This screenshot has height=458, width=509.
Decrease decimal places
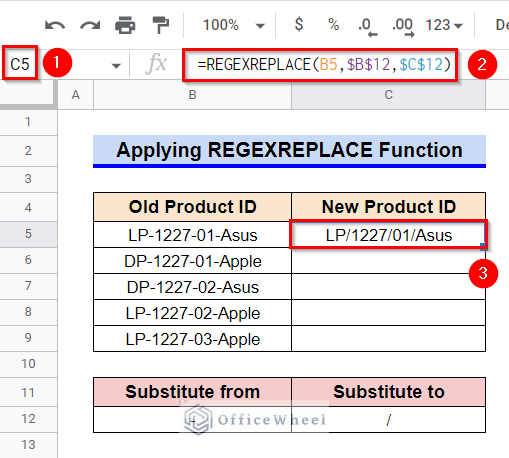pos(367,27)
